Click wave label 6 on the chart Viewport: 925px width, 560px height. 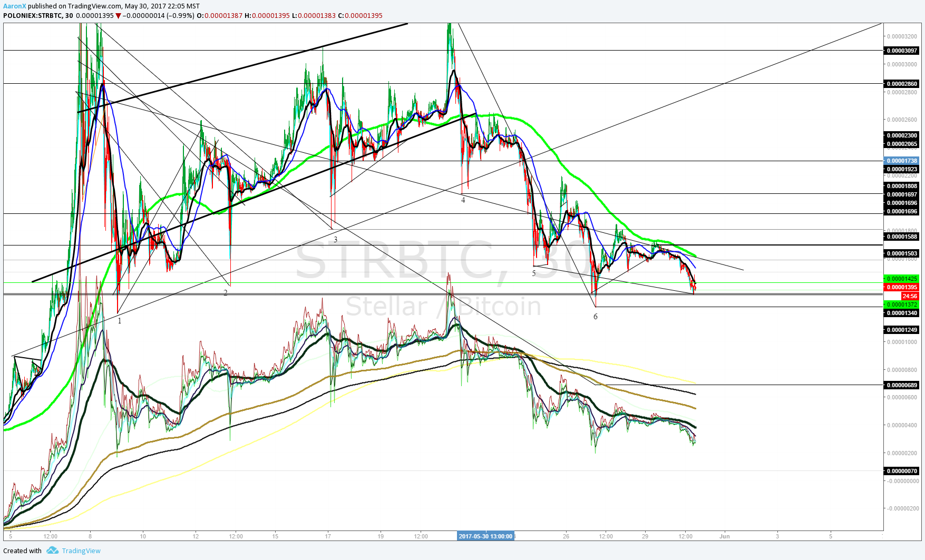point(596,317)
